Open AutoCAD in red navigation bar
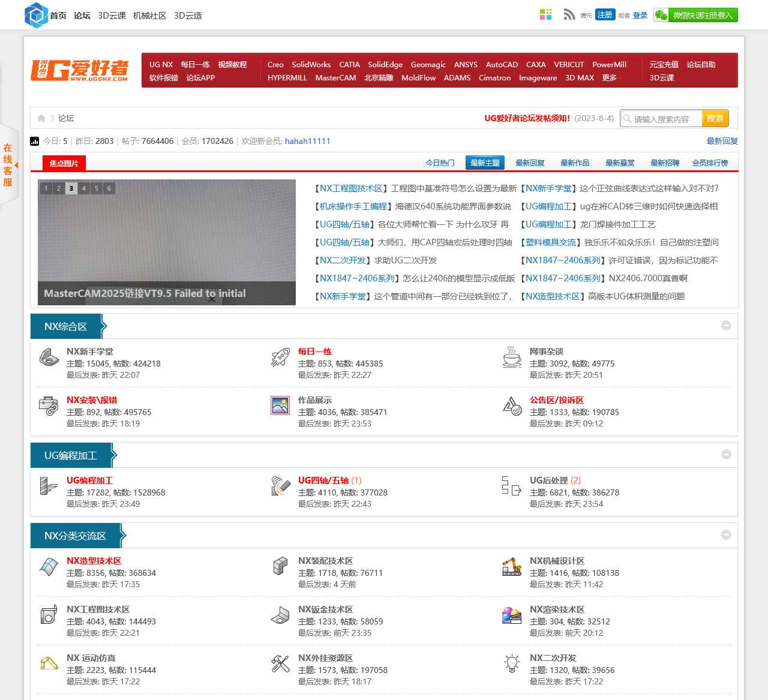Screen dimensions: 768x700 [502, 65]
